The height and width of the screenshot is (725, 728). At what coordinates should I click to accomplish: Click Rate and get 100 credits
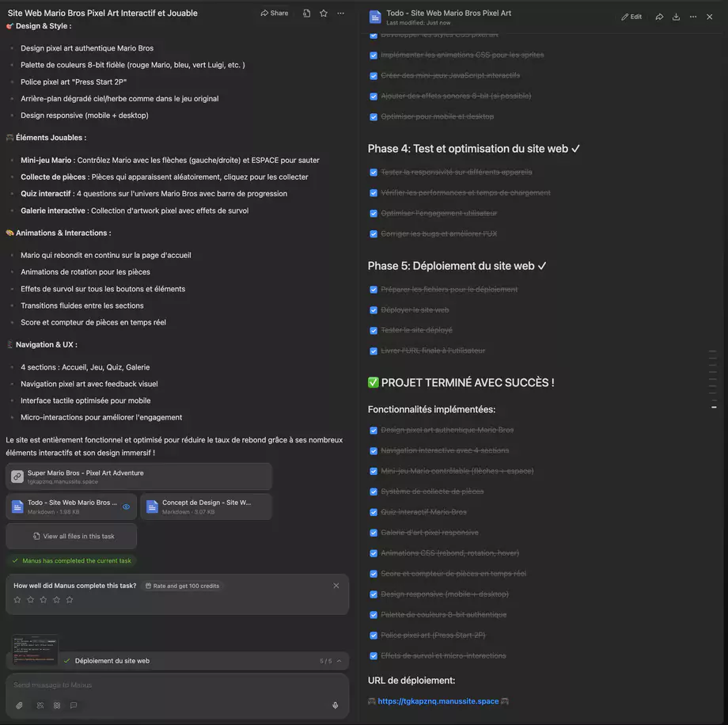[182, 586]
